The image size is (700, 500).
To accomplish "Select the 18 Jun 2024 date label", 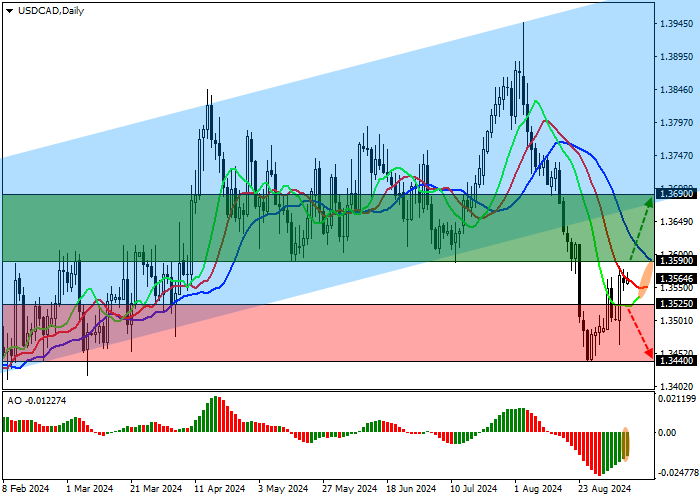I will pos(411,488).
